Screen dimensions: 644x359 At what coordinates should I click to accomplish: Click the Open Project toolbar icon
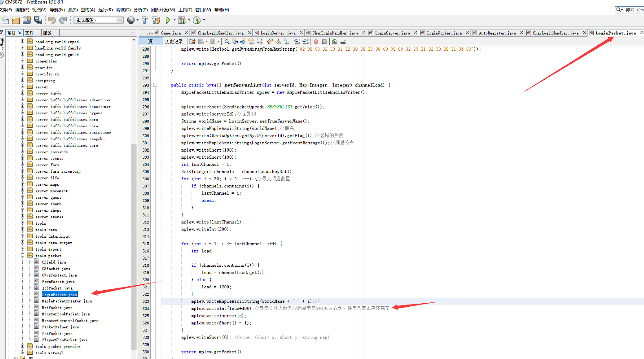coord(27,20)
